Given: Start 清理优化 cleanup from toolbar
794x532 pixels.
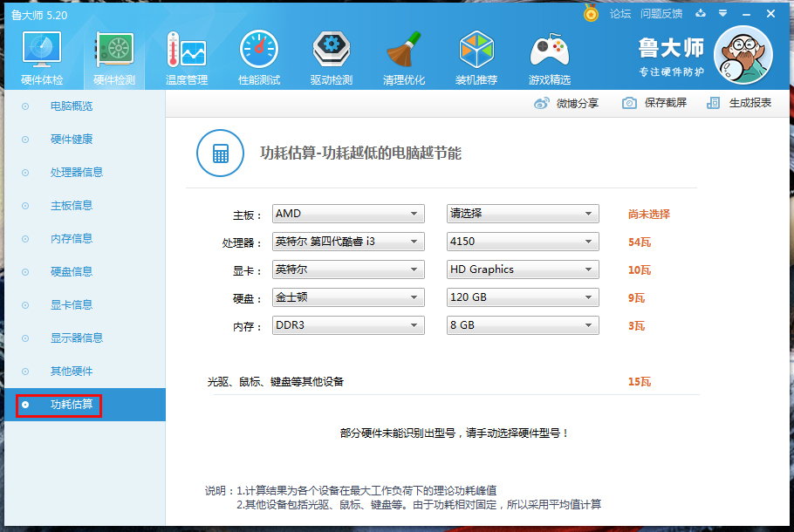Looking at the screenshot, I should (404, 54).
